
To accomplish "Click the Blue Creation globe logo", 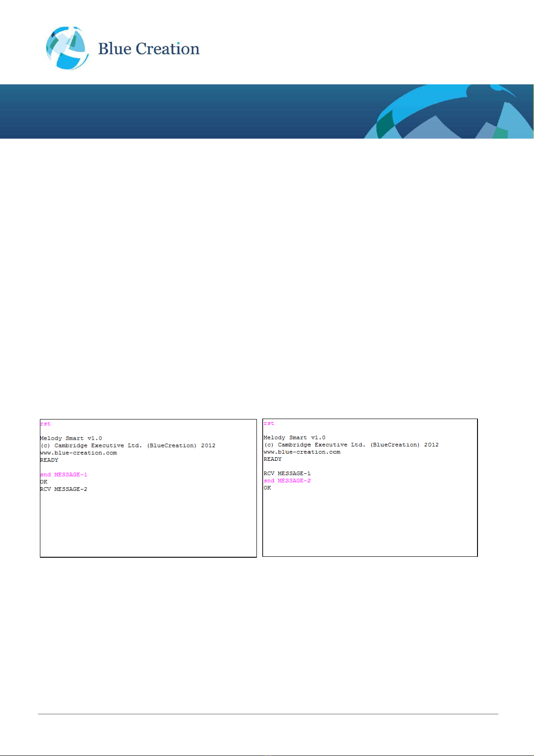I will pos(67,48).
